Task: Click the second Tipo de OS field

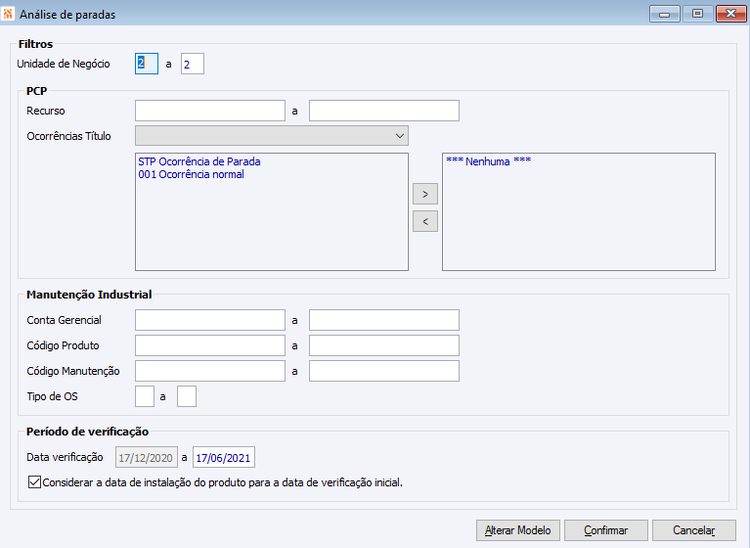Action: point(187,396)
